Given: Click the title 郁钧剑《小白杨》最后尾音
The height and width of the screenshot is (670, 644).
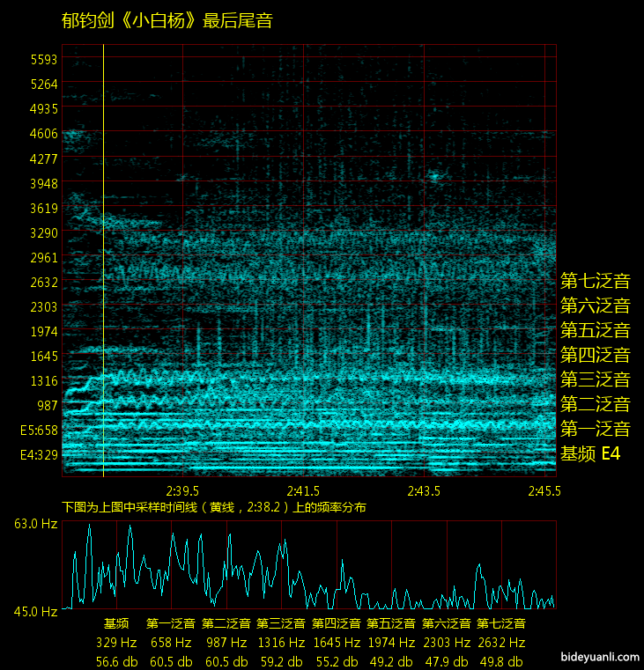Looking at the screenshot, I should (167, 21).
